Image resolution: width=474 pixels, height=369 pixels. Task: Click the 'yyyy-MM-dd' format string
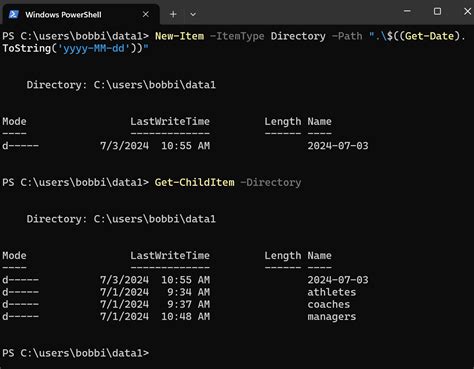point(93,48)
